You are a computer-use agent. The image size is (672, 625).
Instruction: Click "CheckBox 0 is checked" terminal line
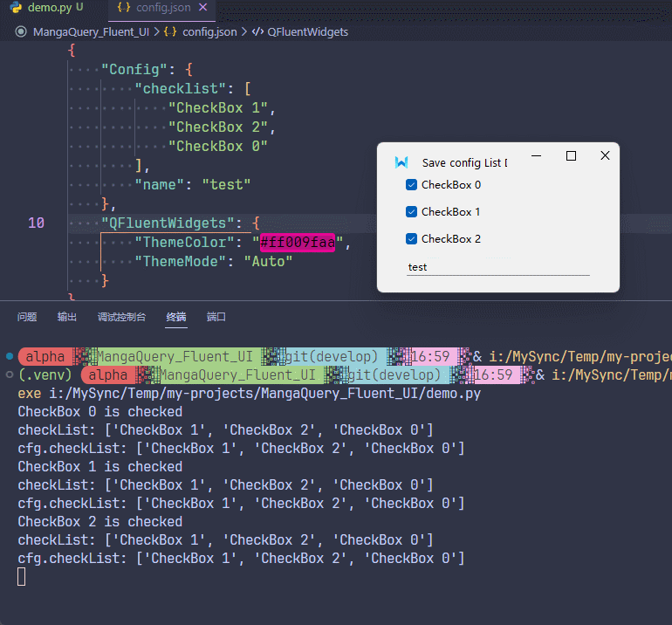point(100,412)
